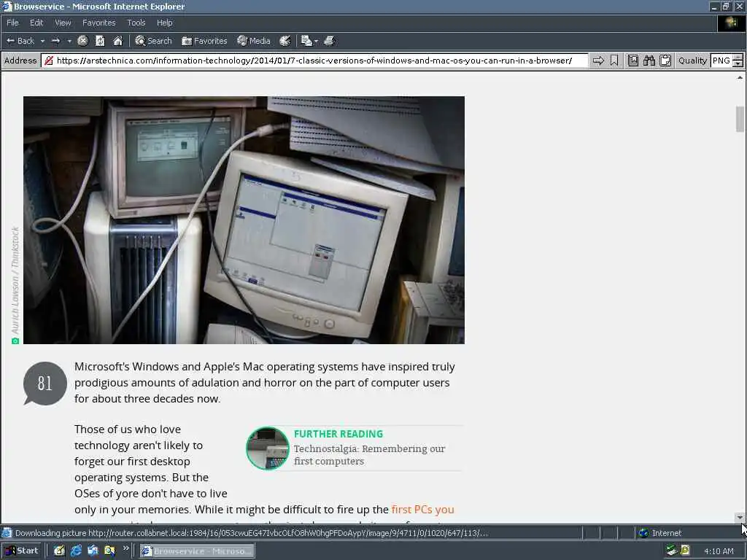Screen dimensions: 747x560
Task: Click the Further Reading circular thumbnail
Action: click(267, 448)
